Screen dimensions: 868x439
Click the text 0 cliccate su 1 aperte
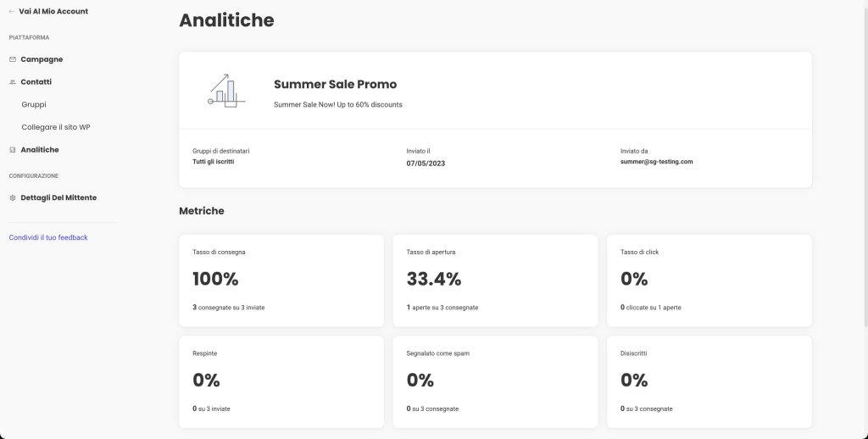click(651, 308)
